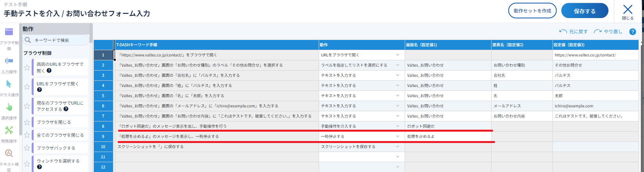Screen dimensions: 644x172
Task: Click the 保存する button
Action: coord(585,11)
